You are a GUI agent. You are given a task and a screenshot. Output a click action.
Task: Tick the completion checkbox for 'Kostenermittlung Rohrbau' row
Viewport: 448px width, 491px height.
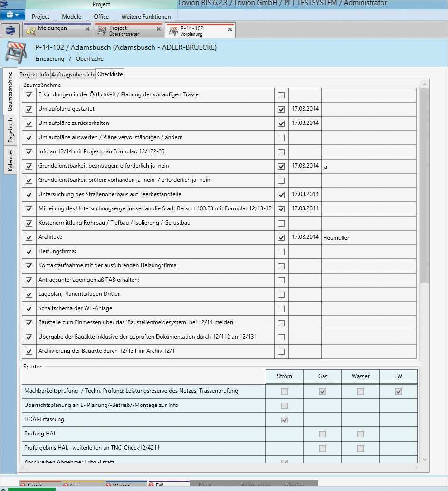click(281, 223)
